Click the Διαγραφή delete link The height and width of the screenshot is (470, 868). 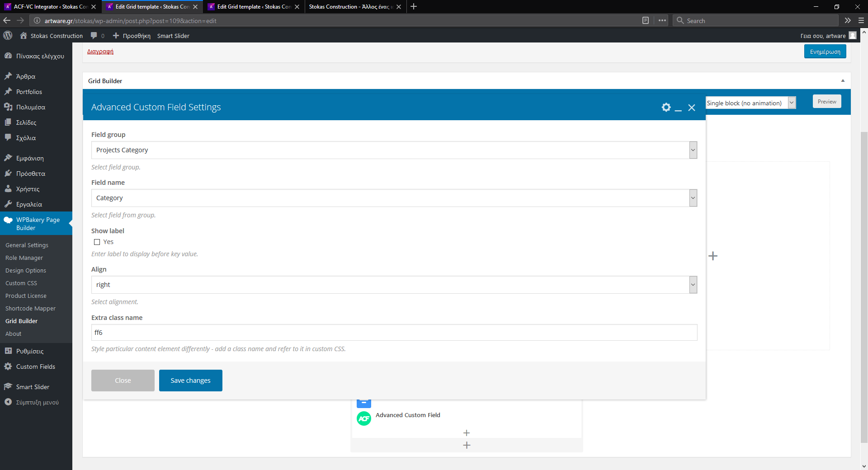tap(100, 52)
